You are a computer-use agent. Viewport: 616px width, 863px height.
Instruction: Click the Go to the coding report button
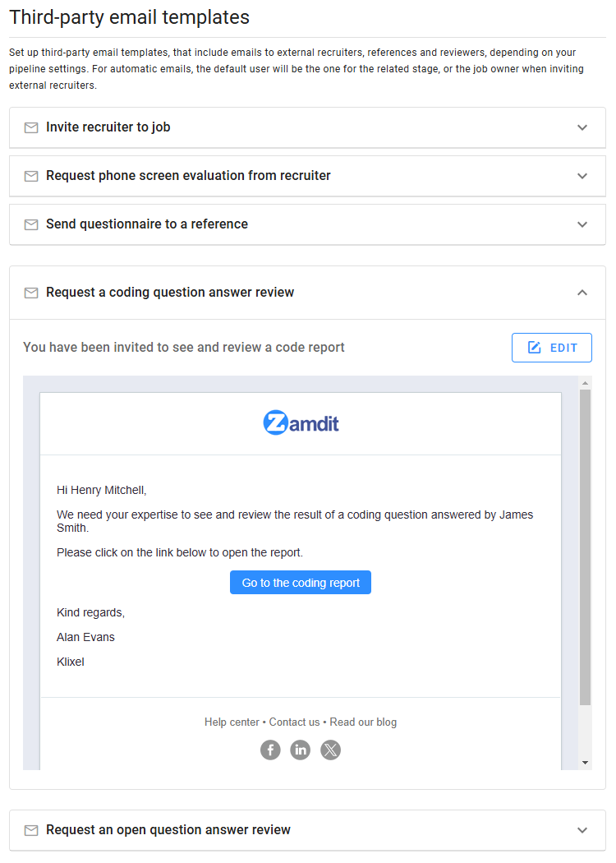pos(300,582)
